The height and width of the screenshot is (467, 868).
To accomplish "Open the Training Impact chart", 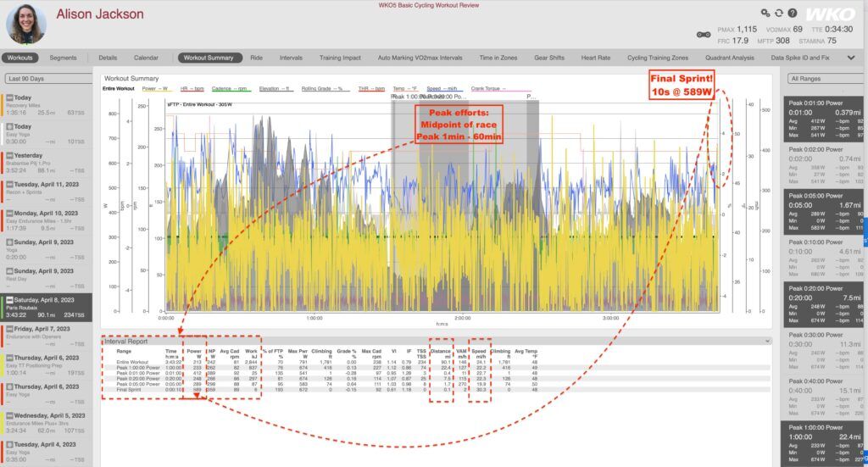I will 340,58.
